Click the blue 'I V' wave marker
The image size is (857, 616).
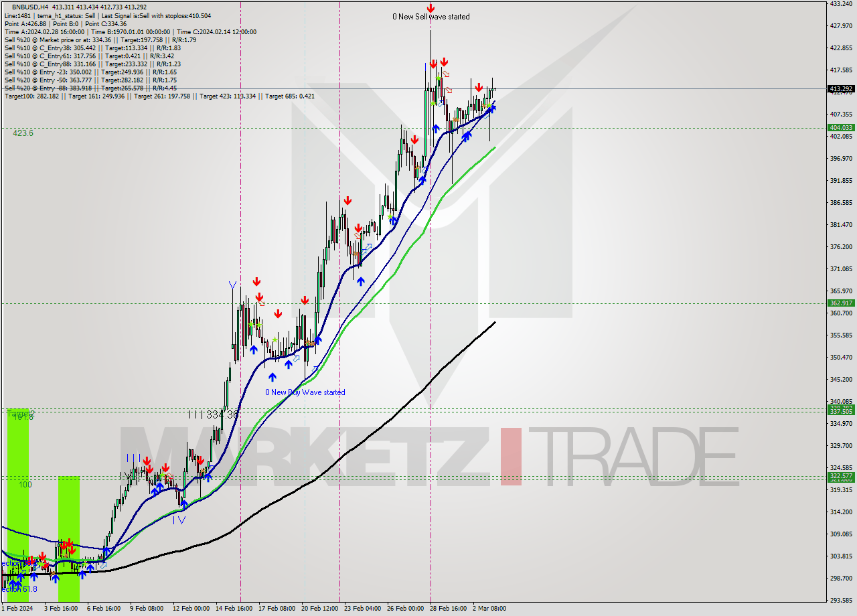click(x=179, y=519)
